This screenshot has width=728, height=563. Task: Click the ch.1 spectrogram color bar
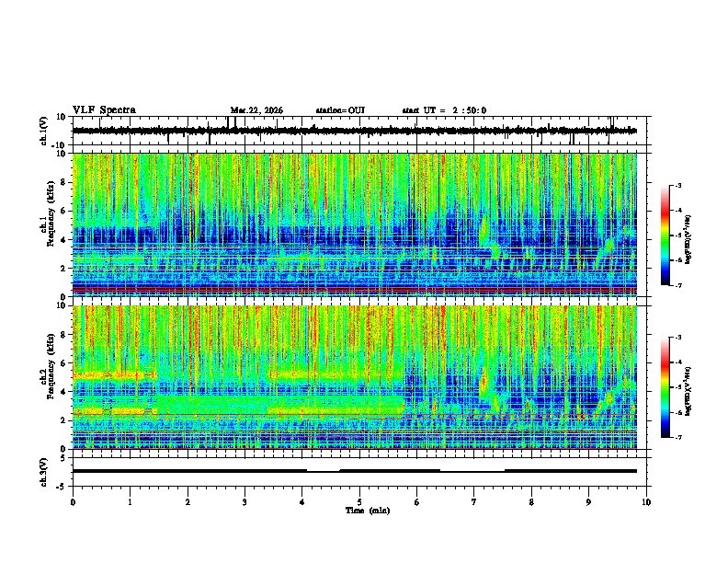(x=665, y=236)
